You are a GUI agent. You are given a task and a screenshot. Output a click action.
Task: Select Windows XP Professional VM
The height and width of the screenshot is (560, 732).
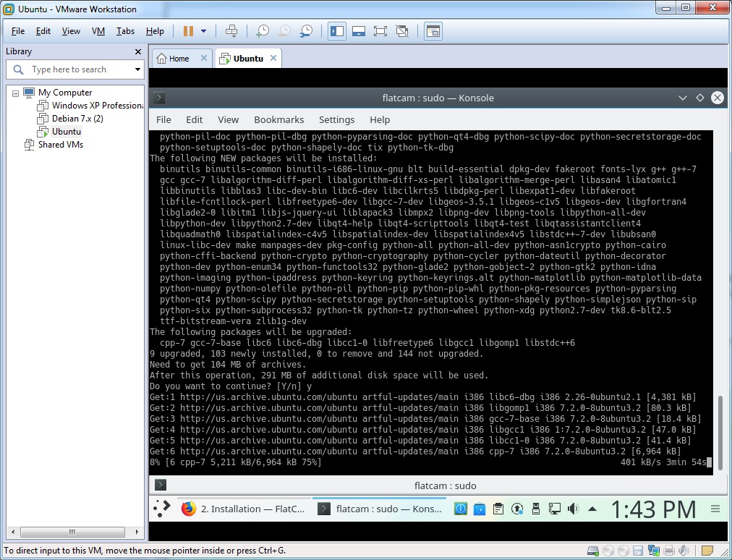(97, 106)
